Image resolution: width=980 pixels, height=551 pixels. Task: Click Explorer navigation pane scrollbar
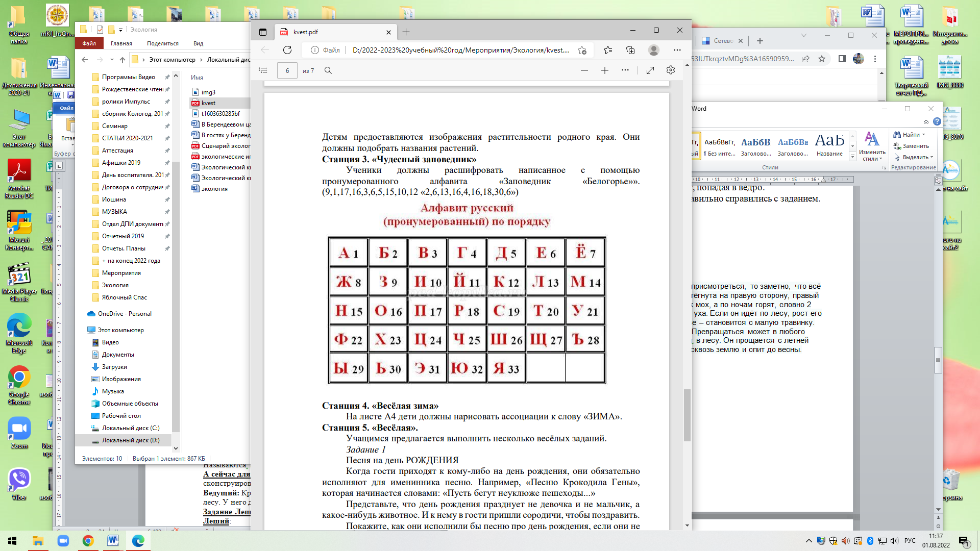pyautogui.click(x=176, y=296)
